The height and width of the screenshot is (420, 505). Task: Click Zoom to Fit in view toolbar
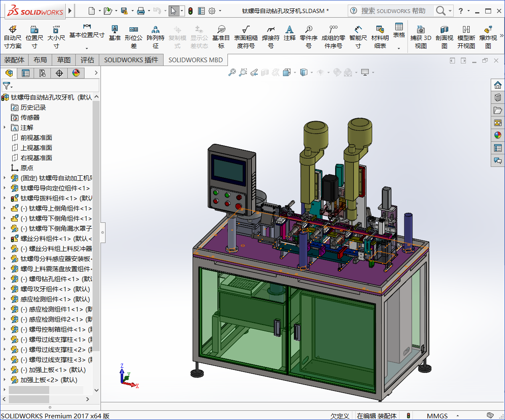pyautogui.click(x=232, y=73)
